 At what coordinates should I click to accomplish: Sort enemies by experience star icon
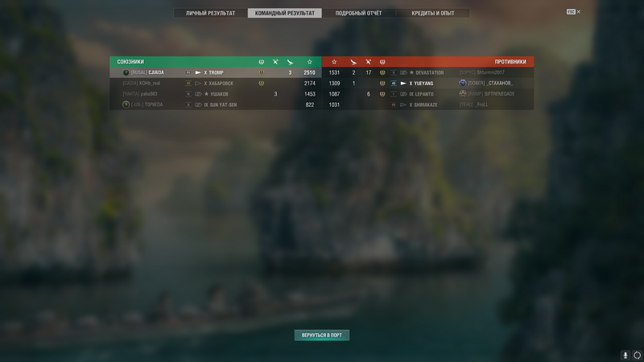[334, 62]
